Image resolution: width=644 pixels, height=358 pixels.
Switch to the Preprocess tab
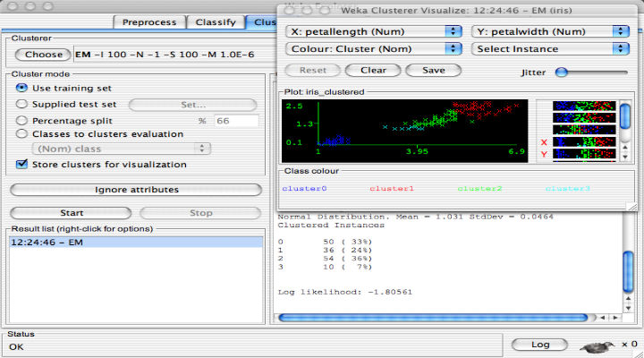tap(149, 22)
